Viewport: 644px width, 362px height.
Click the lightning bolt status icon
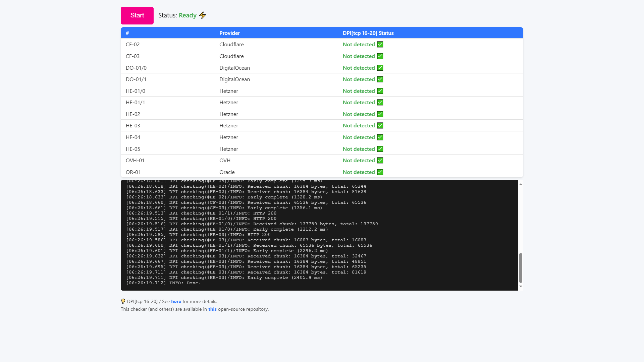[x=203, y=15]
